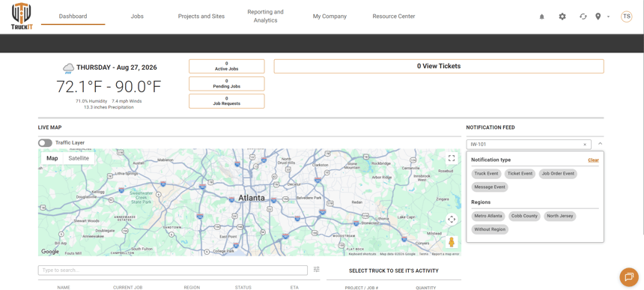The image size is (644, 290).
Task: Open the map Terms link
Action: 423,254
